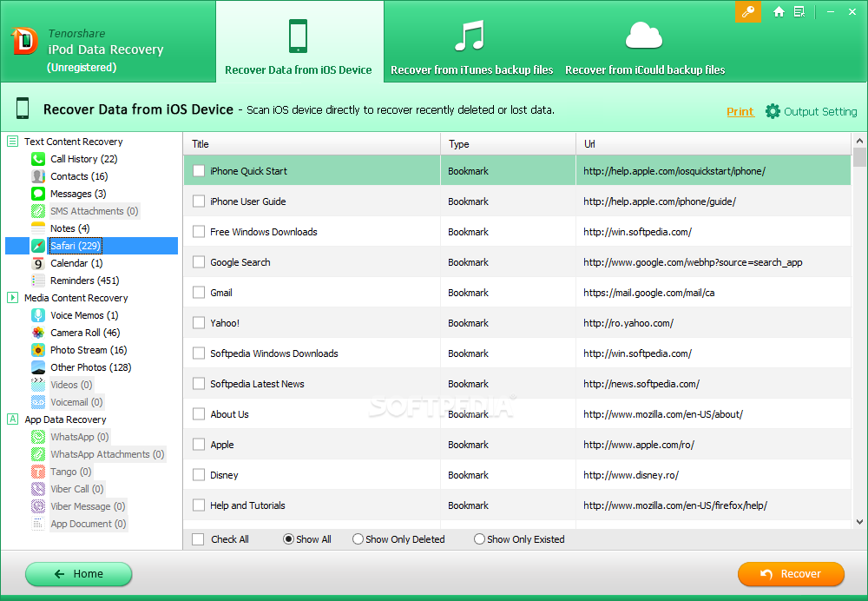Select the Contacts (16) tree item
The height and width of the screenshot is (601, 868).
79,176
